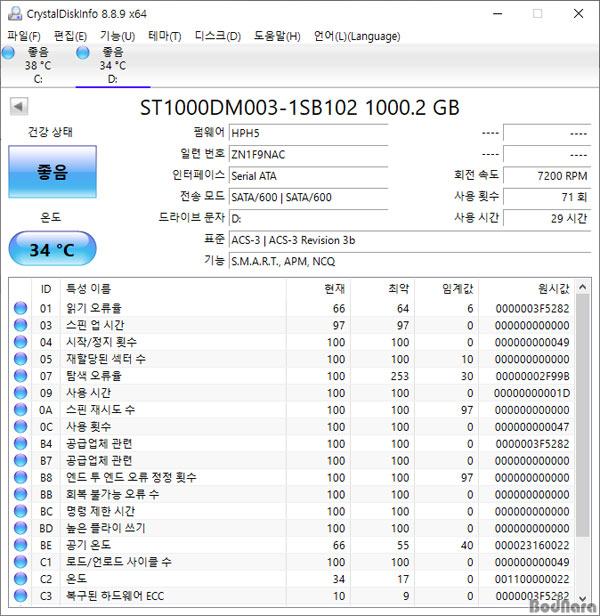
Task: Click the interface field Serial ATA
Action: (308, 176)
